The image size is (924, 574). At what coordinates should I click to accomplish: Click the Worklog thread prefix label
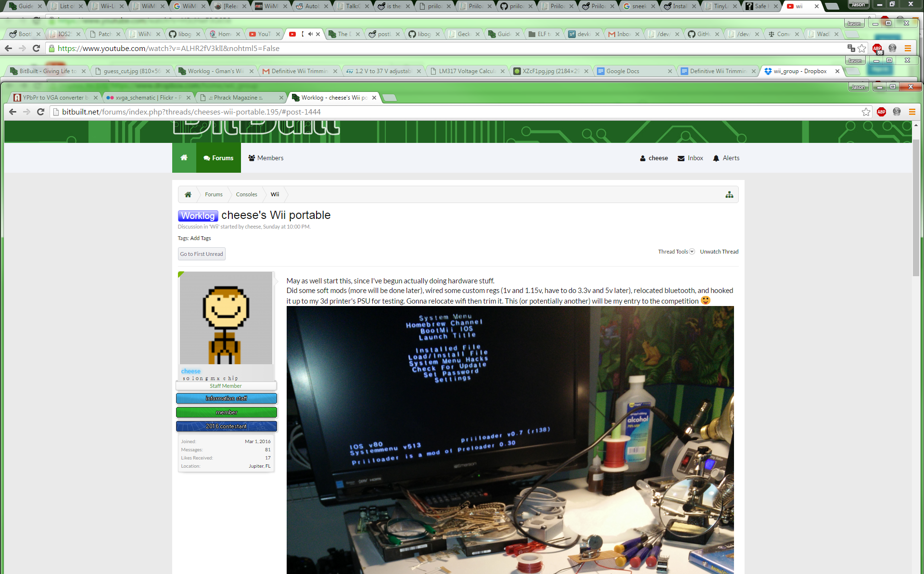coord(198,216)
